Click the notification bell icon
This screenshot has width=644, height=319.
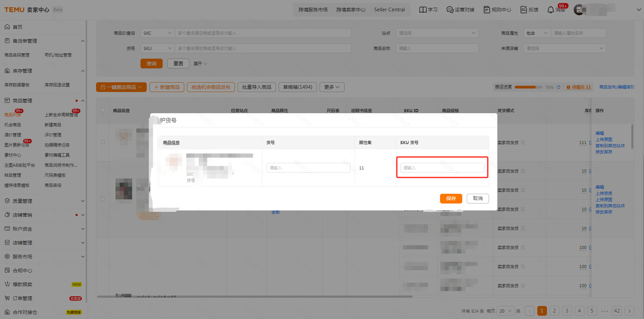coord(550,10)
